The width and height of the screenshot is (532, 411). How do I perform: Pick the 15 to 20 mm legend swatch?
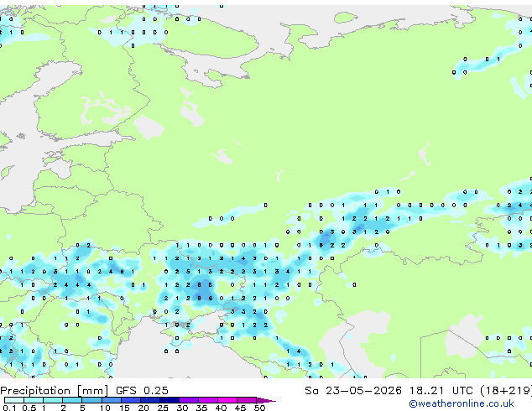point(130,400)
